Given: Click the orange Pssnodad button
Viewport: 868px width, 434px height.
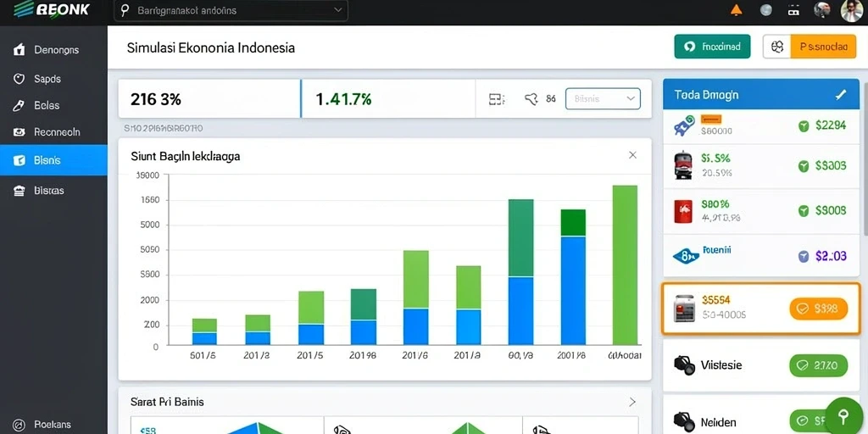Looking at the screenshot, I should (825, 47).
